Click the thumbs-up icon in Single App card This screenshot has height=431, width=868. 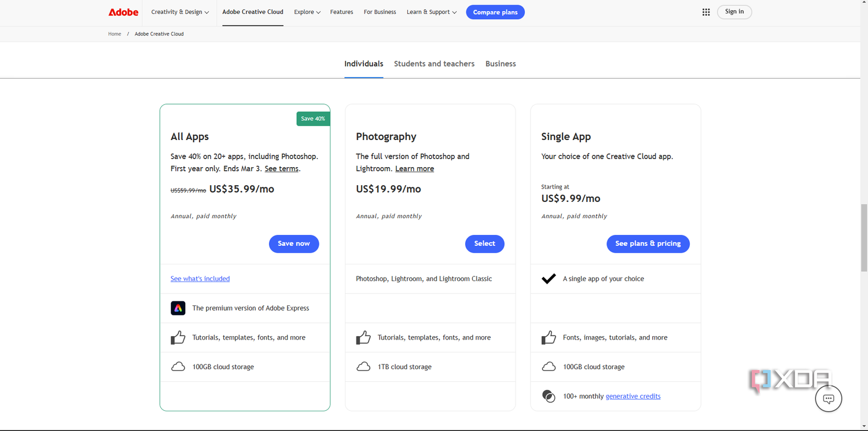pyautogui.click(x=549, y=337)
